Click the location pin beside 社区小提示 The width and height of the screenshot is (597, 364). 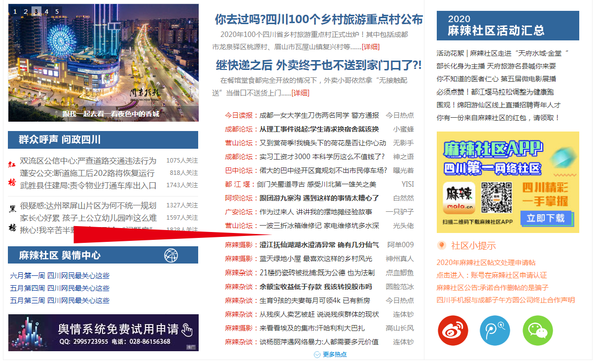[x=442, y=245]
